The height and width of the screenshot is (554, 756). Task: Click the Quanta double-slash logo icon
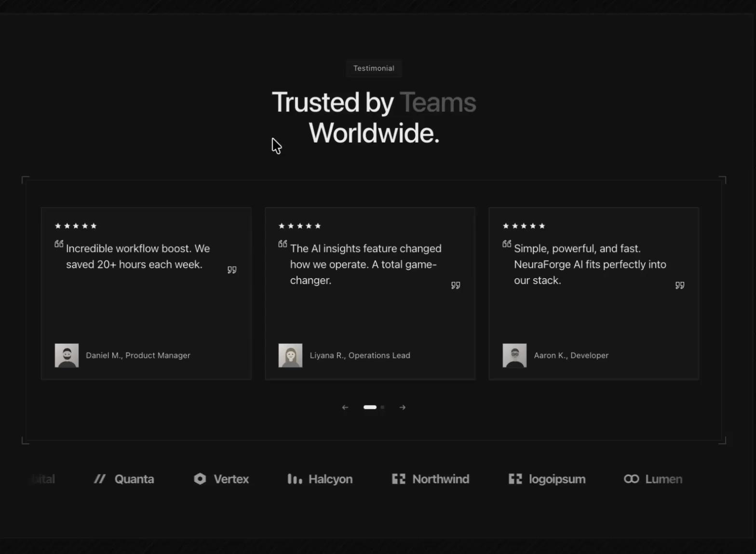(100, 479)
